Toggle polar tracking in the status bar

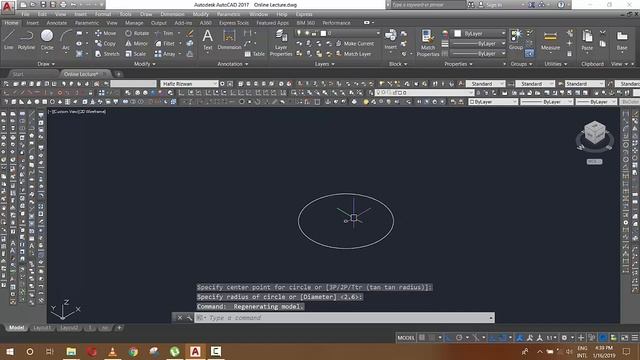point(459,338)
